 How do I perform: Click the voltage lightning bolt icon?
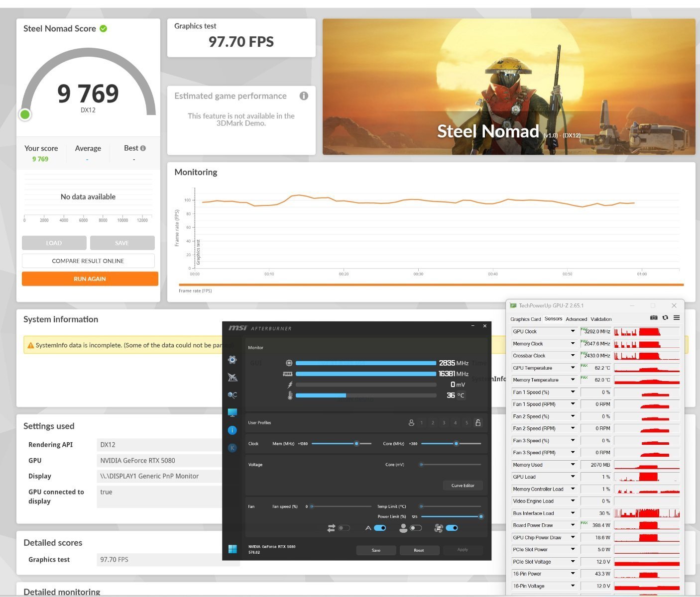pyautogui.click(x=290, y=385)
